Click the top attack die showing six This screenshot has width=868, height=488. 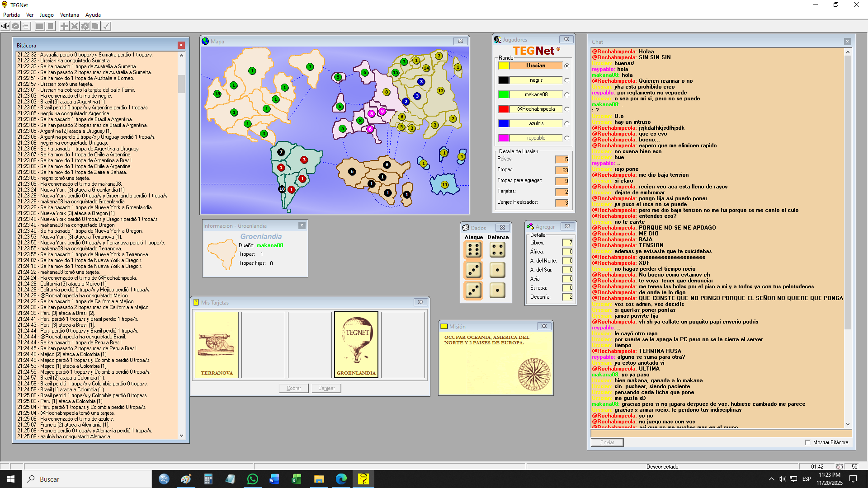pyautogui.click(x=473, y=250)
